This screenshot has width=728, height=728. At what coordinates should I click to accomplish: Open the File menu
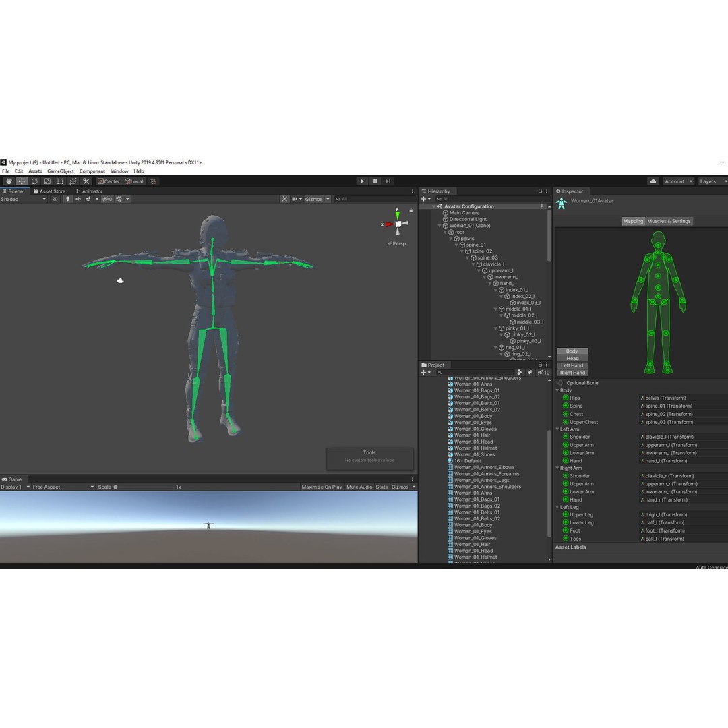point(6,171)
